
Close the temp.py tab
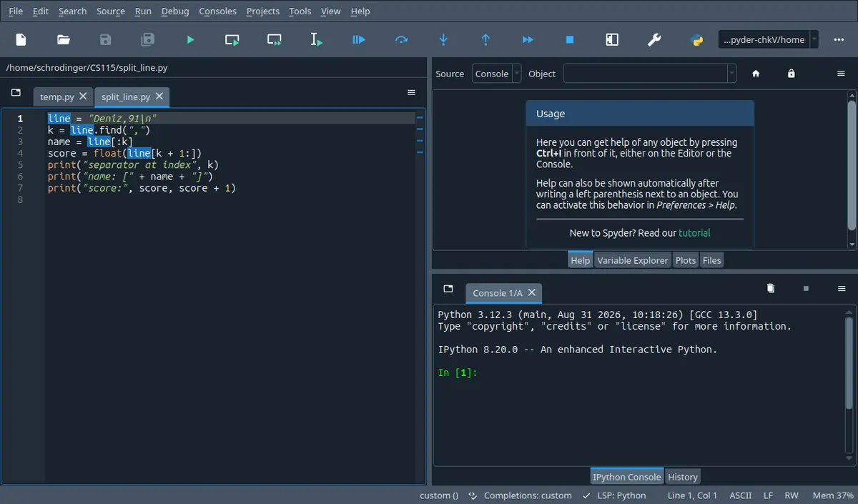coord(83,96)
